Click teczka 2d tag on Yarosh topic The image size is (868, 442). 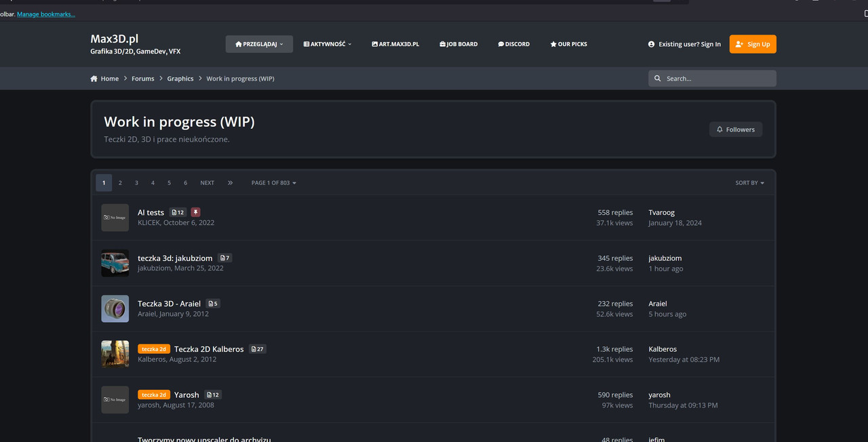point(154,395)
